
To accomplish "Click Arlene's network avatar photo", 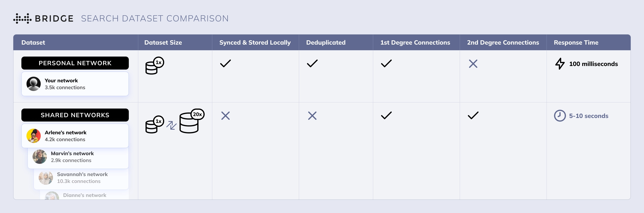I will [34, 136].
